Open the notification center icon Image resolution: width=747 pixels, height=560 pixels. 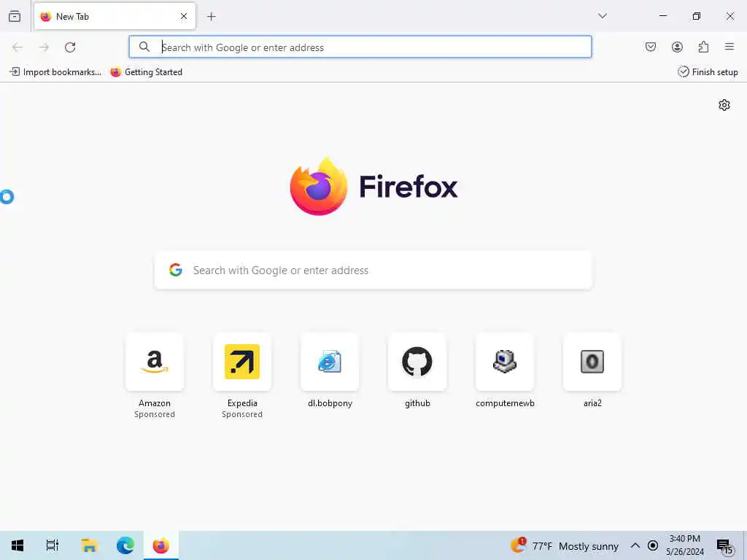tap(724, 545)
